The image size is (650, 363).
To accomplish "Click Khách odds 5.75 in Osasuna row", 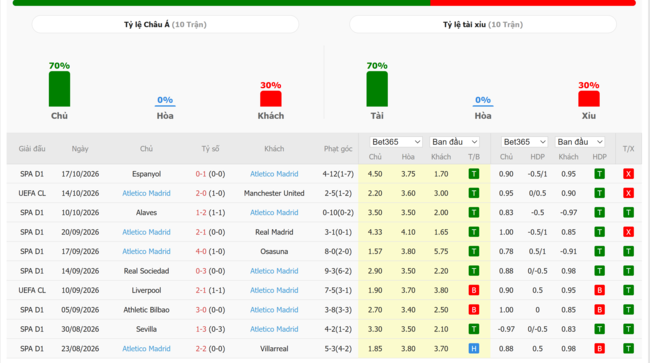I will [441, 252].
